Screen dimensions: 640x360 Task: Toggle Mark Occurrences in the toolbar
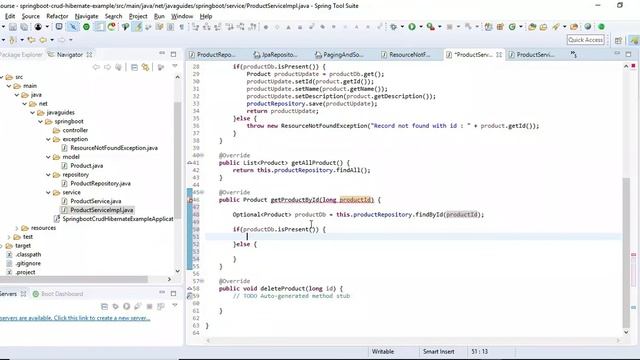pos(138,27)
